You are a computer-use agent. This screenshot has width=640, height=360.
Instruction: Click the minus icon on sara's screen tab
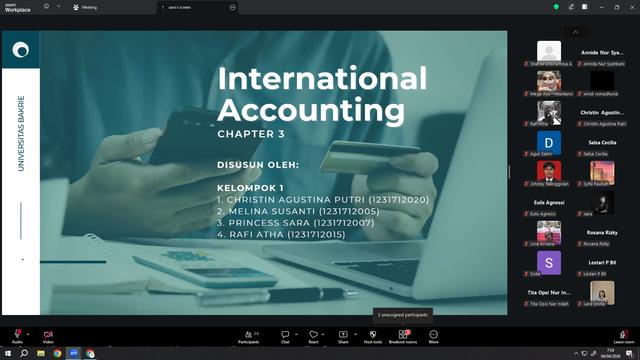[233, 7]
